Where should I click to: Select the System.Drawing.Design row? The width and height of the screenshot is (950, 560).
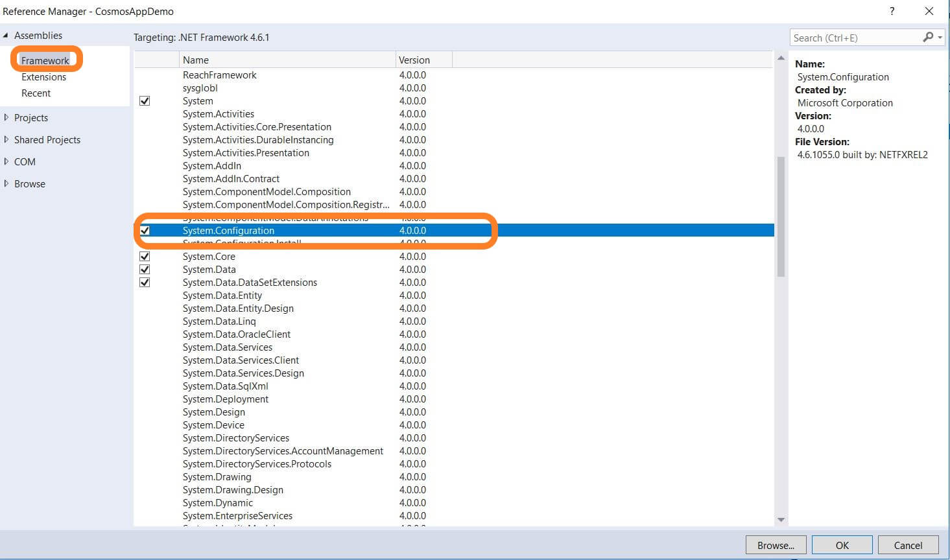tap(454, 490)
